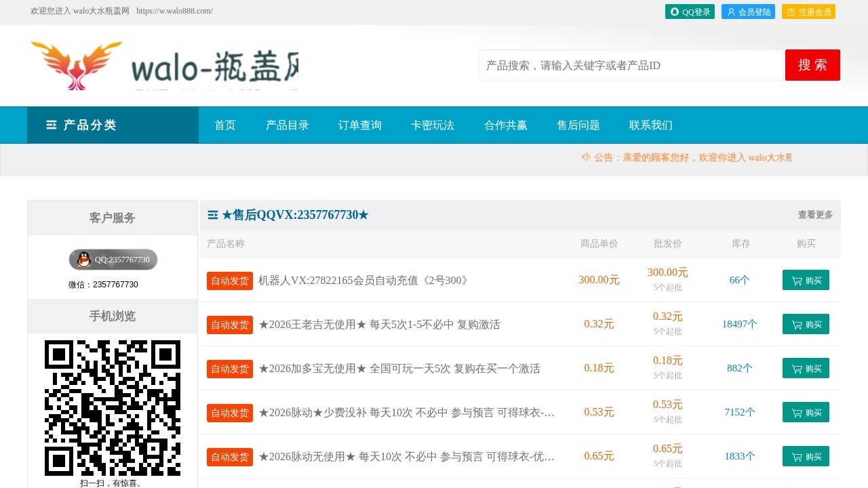Click the red 搜索 button

[x=812, y=65]
